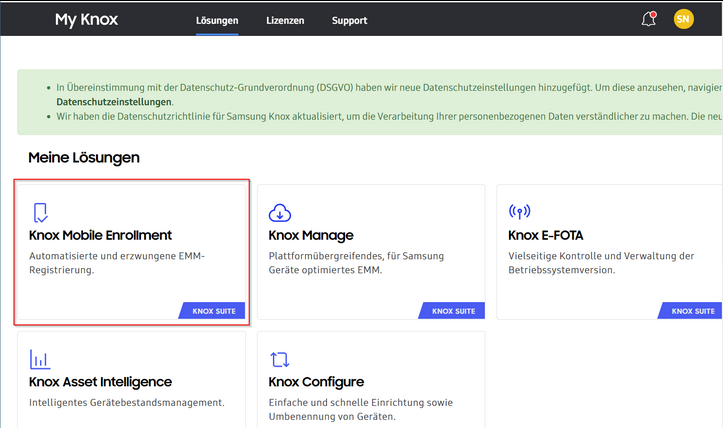This screenshot has width=723, height=428.
Task: Click the Knox Mobile Enrollment phone icon
Action: coord(41,213)
